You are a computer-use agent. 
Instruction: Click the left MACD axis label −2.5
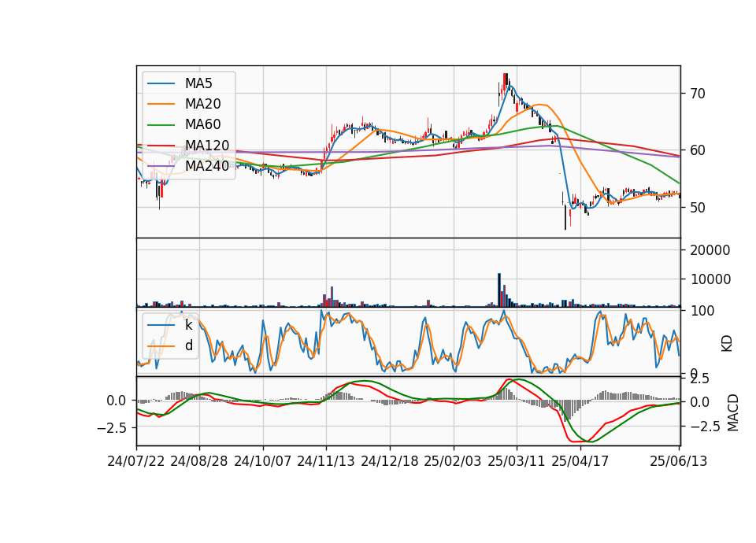tap(112, 427)
